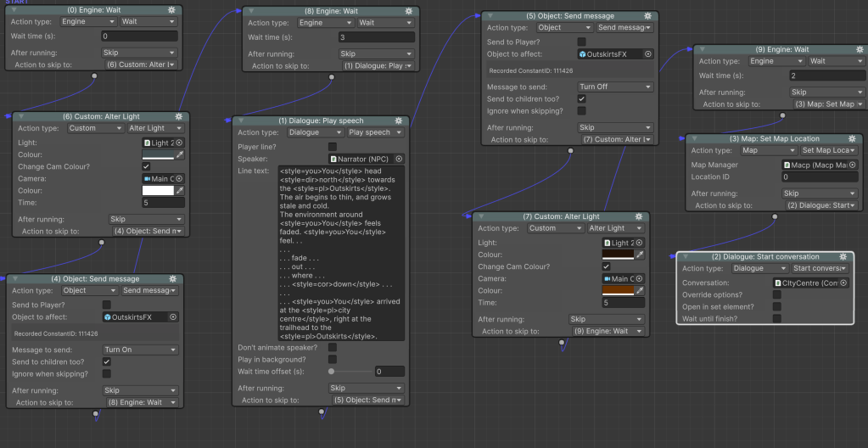Image resolution: width=868 pixels, height=448 pixels.
Task: Enable 'Wait until finish?' in Start conversation node
Action: pos(776,318)
